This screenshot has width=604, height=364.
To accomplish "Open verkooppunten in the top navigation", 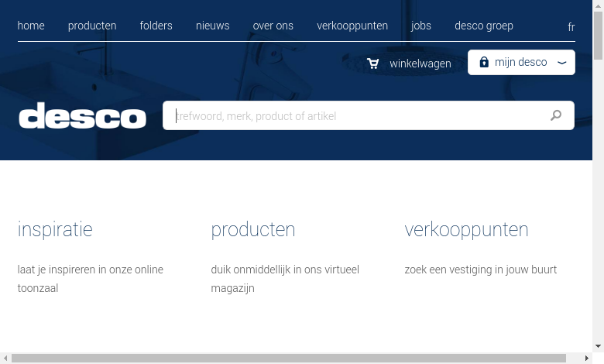I will [x=352, y=26].
